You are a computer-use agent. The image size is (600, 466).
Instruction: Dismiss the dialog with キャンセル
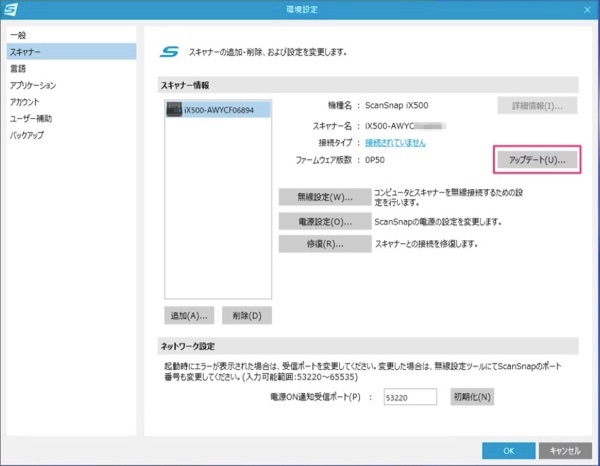[x=565, y=450]
